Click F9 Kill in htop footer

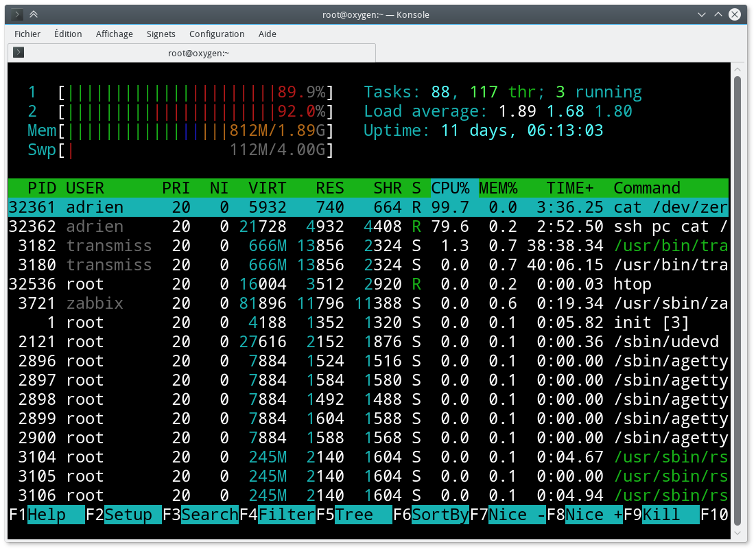point(661,515)
